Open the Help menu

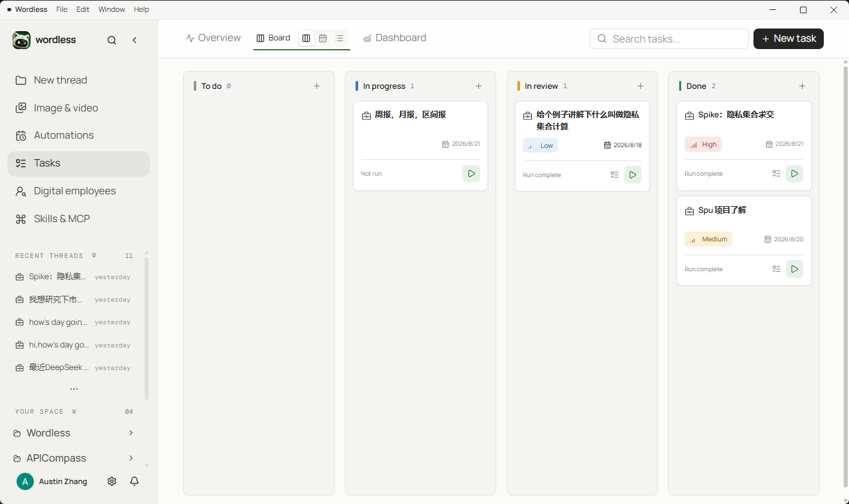pos(141,10)
